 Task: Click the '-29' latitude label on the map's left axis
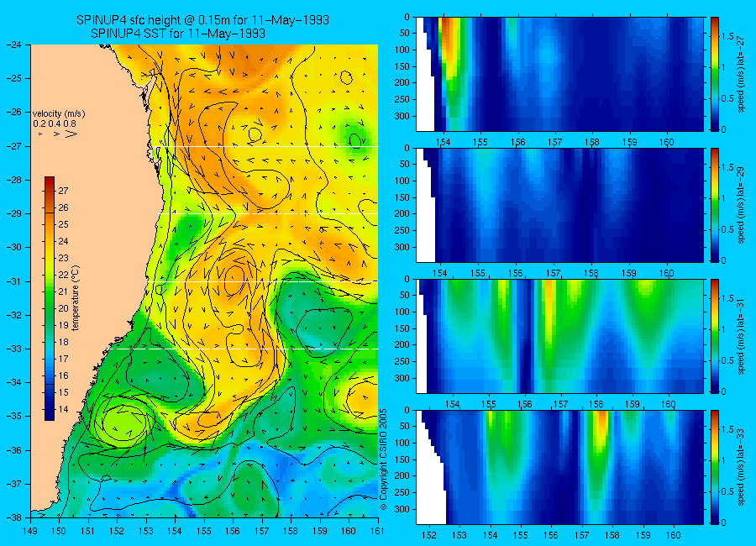[14, 213]
